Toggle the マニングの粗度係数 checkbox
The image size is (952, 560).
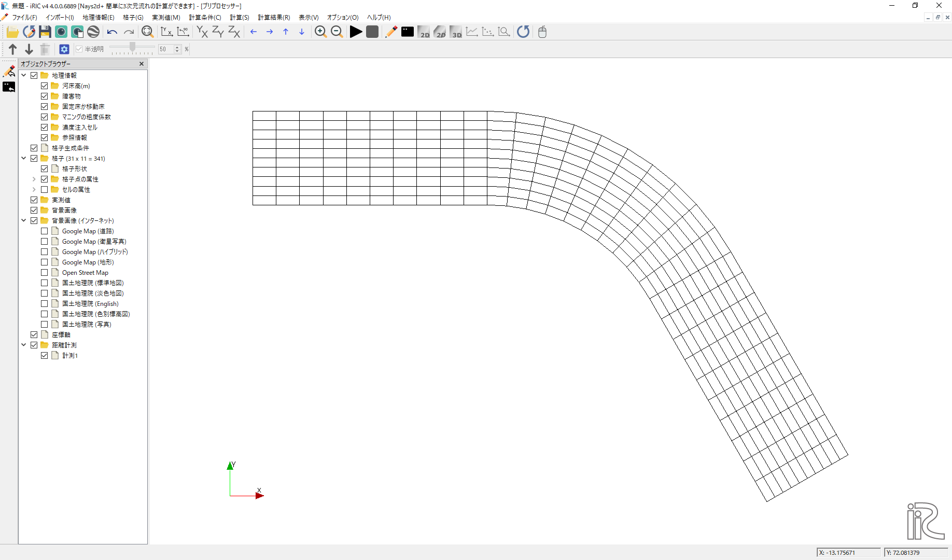(x=45, y=117)
